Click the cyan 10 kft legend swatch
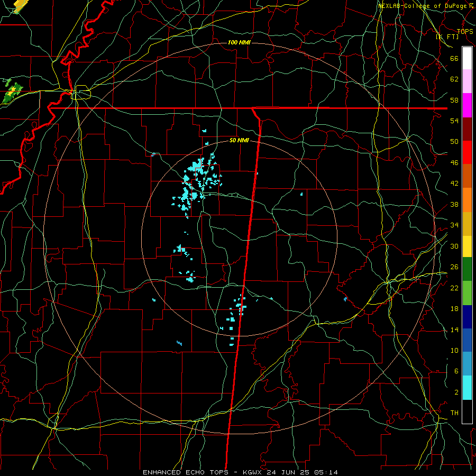 [x=467, y=388]
